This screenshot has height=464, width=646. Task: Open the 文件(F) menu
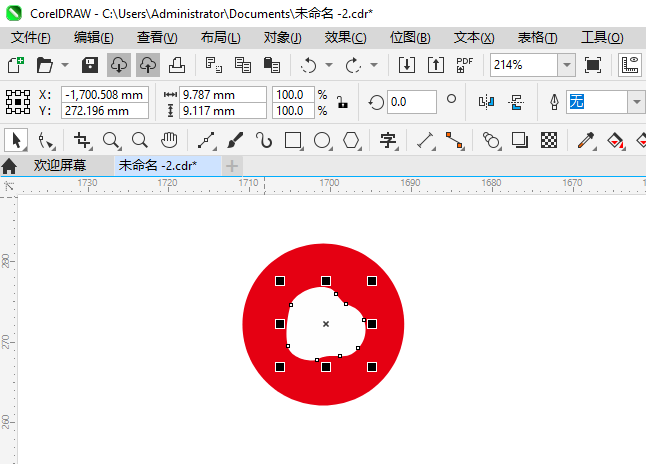click(30, 38)
